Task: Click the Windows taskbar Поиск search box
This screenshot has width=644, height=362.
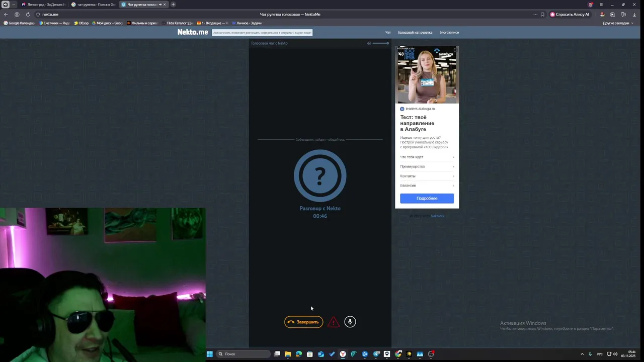Action: [x=244, y=354]
